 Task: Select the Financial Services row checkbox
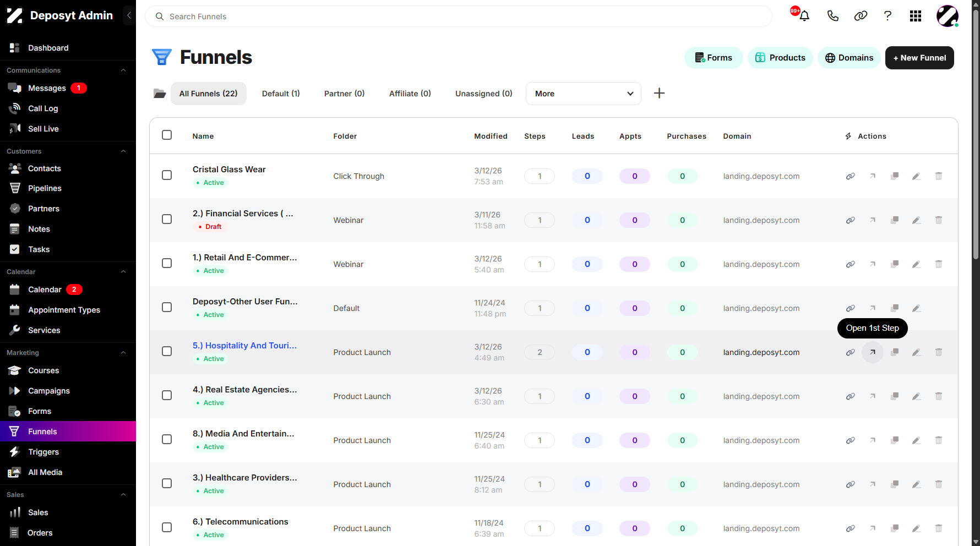(x=167, y=219)
